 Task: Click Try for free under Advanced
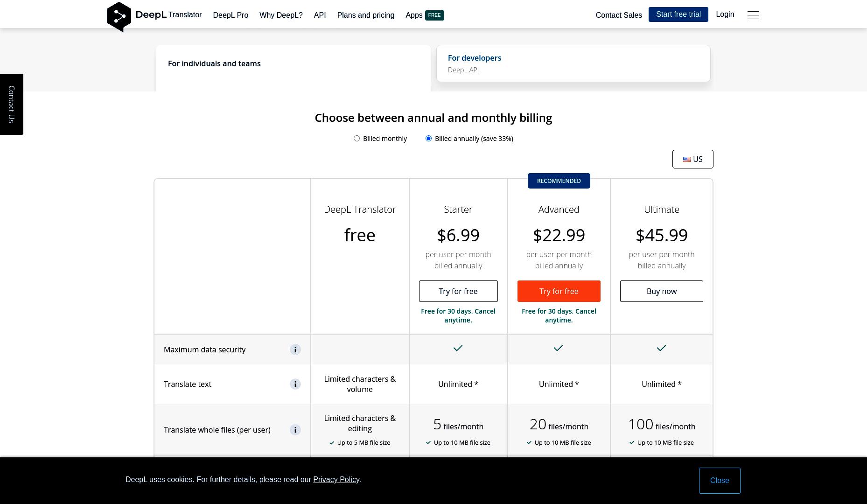point(559,291)
